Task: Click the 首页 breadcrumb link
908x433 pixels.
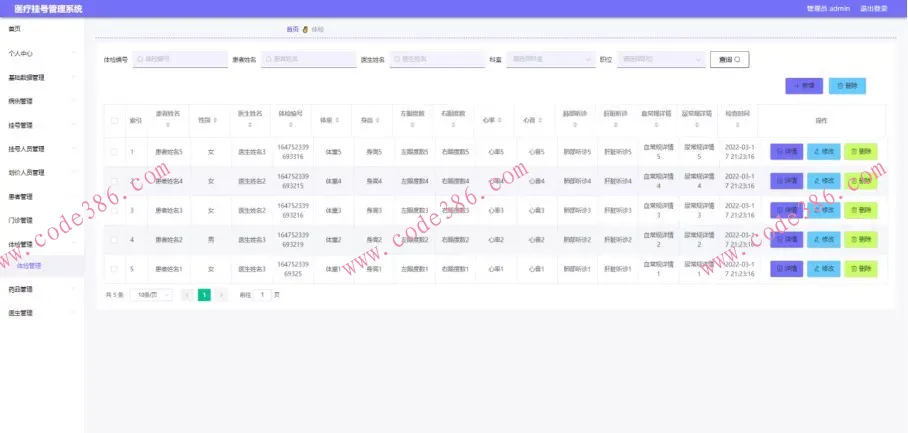Action: tap(292, 29)
